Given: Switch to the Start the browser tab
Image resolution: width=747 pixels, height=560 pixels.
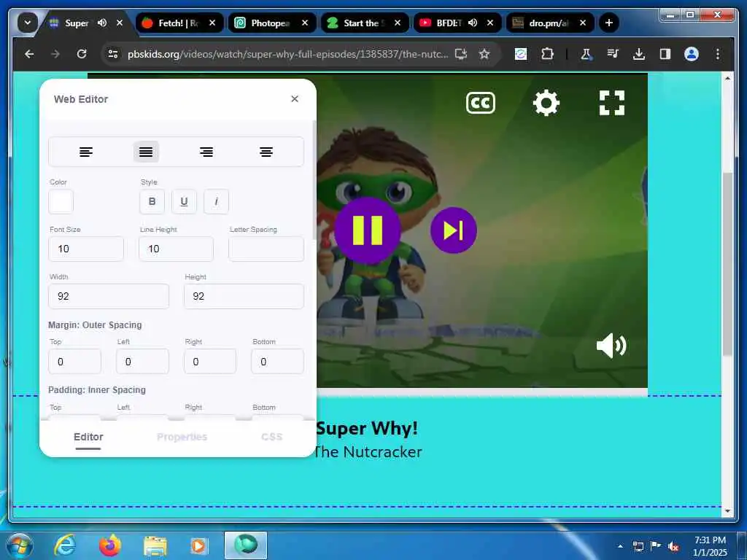Looking at the screenshot, I should click(365, 23).
